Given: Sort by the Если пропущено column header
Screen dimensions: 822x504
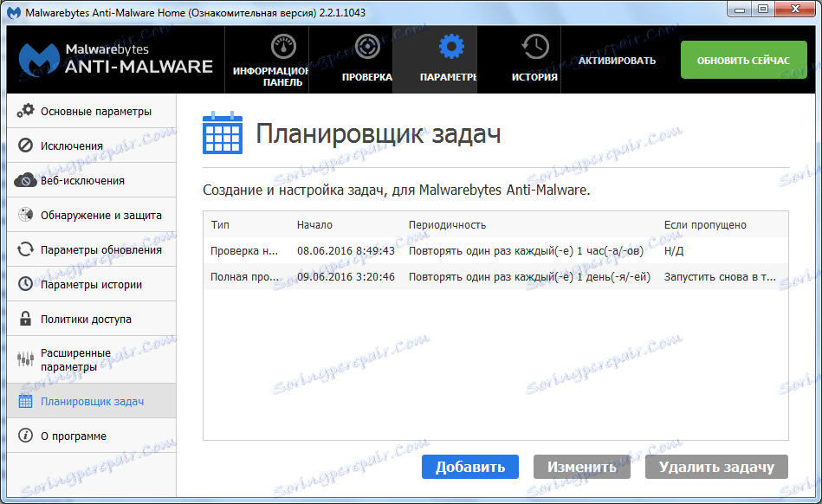Looking at the screenshot, I should click(705, 225).
